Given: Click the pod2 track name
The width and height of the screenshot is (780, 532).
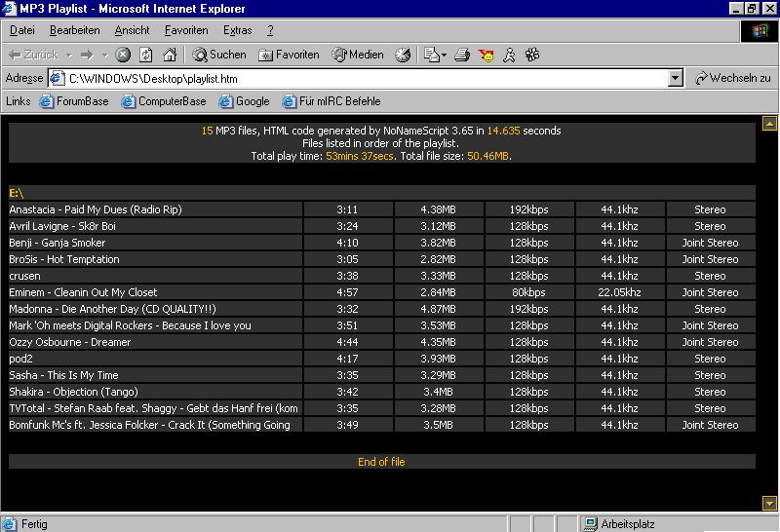Looking at the screenshot, I should click(x=20, y=359).
